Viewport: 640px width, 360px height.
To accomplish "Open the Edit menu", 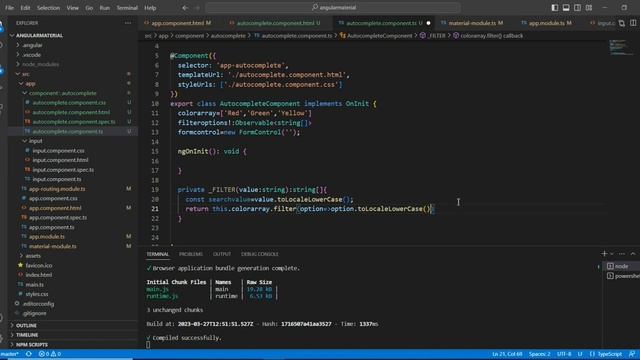I will tap(25, 8).
